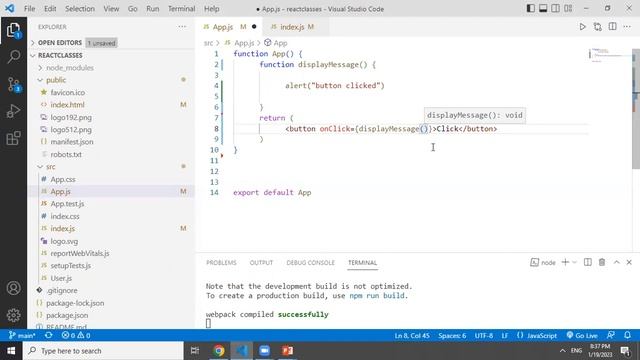Screen dimensions: 640x360
Task: Click the main branch indicator
Action: (22, 336)
